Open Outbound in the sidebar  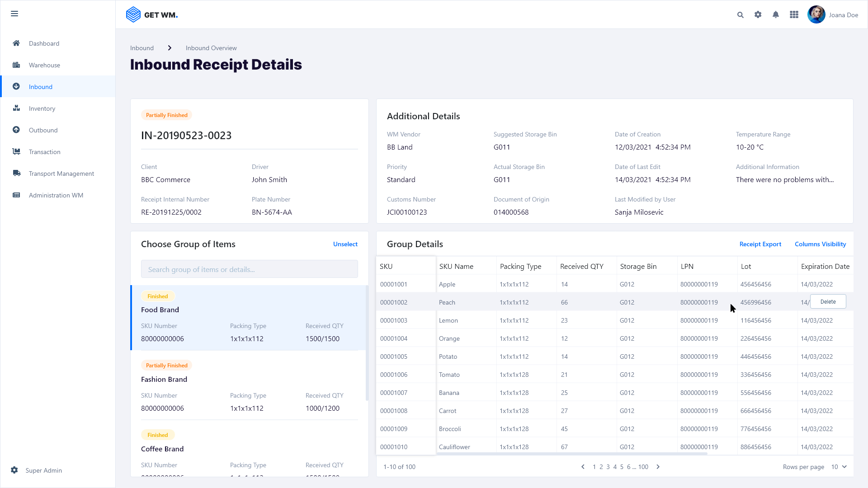click(x=43, y=130)
